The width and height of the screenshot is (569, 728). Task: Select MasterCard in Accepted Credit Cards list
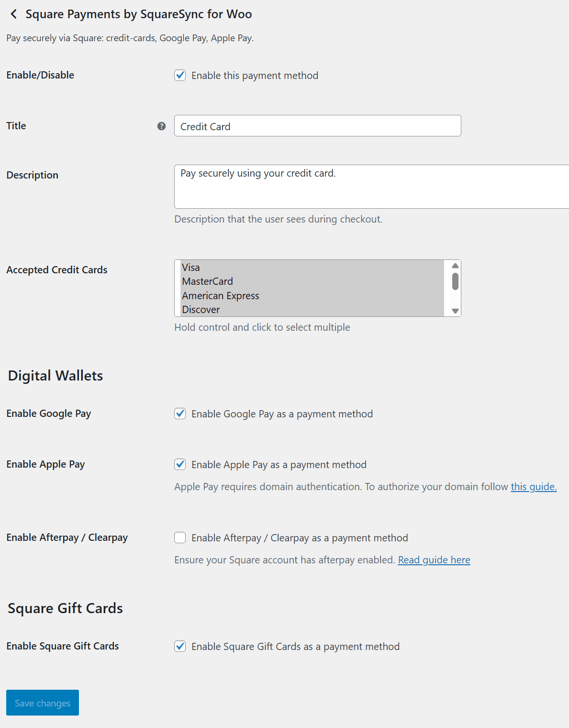pyautogui.click(x=313, y=281)
